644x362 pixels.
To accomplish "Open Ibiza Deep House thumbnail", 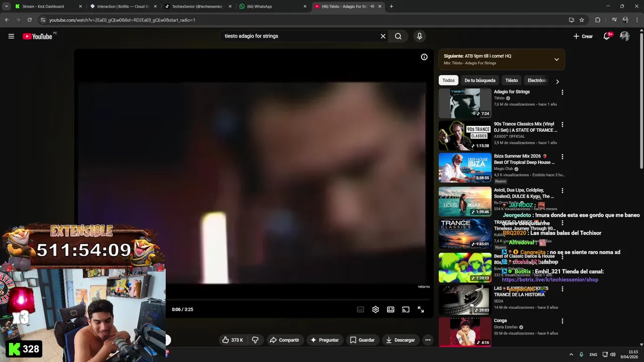I will [465, 168].
